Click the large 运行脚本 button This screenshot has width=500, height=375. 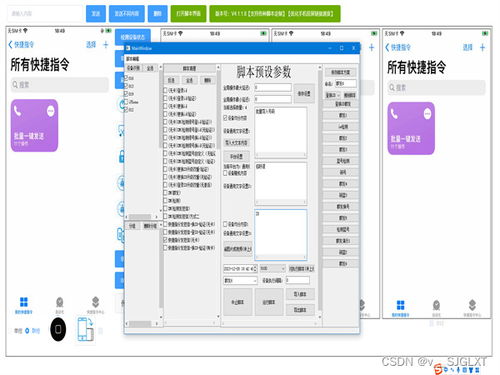(269, 302)
